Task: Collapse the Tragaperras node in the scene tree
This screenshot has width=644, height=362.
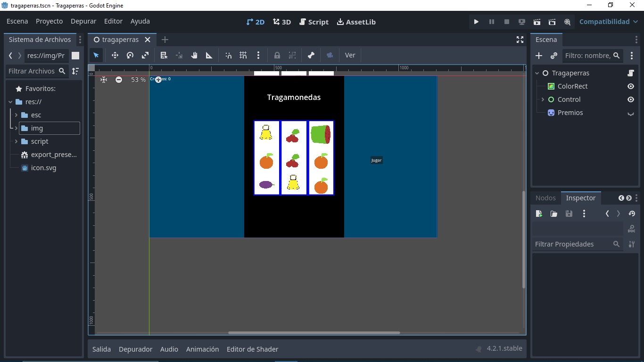Action: pos(536,73)
